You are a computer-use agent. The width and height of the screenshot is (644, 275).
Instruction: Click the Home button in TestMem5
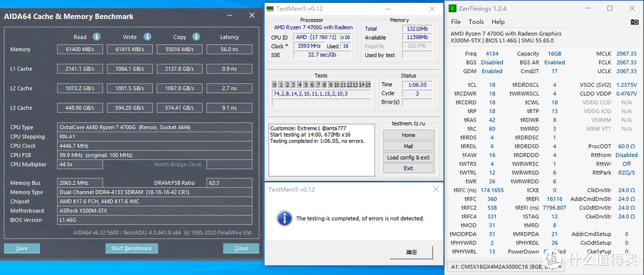408,135
